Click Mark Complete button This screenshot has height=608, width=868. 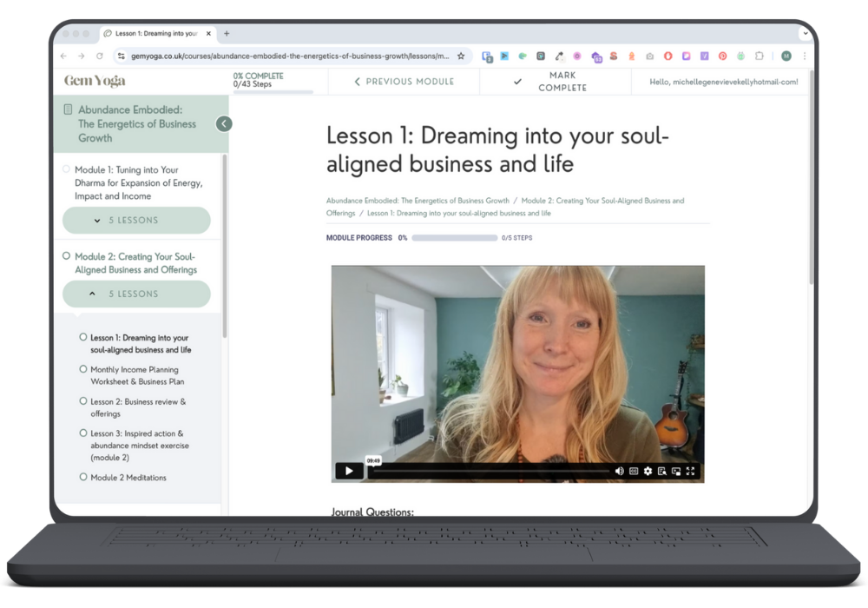coord(553,82)
